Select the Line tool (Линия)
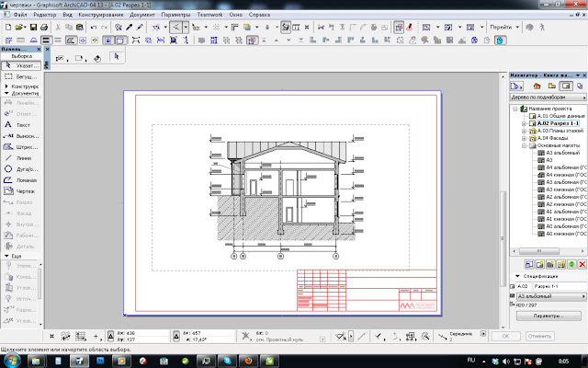 pos(21,158)
